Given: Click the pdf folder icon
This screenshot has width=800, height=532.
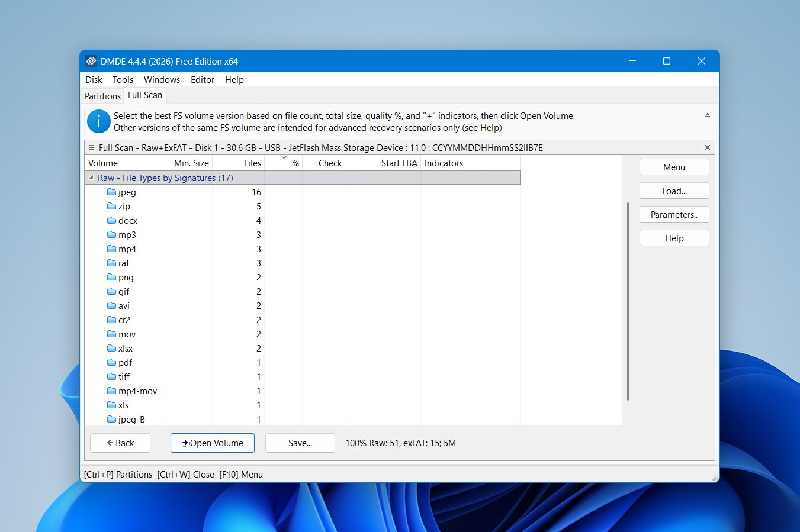Looking at the screenshot, I should pyautogui.click(x=111, y=362).
